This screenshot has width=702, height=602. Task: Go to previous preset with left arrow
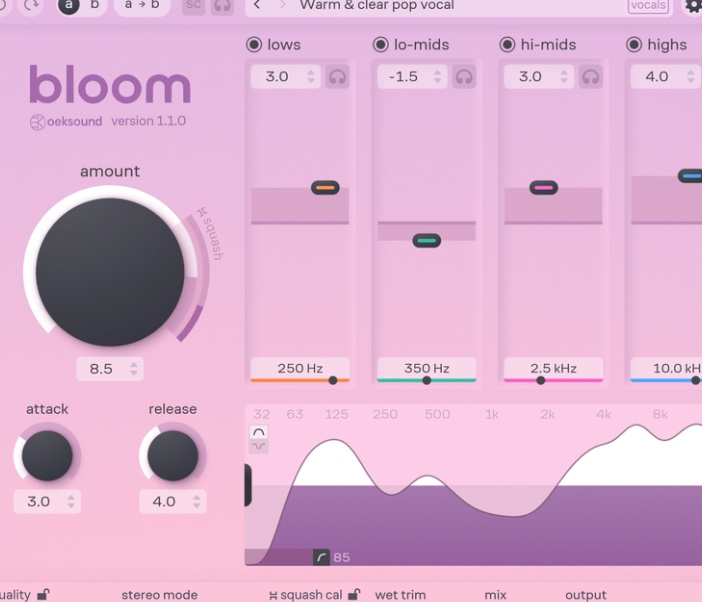[257, 5]
